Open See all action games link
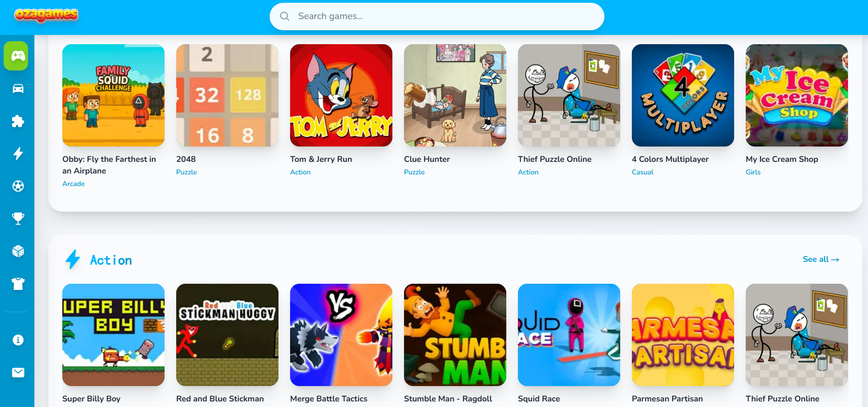 821,259
